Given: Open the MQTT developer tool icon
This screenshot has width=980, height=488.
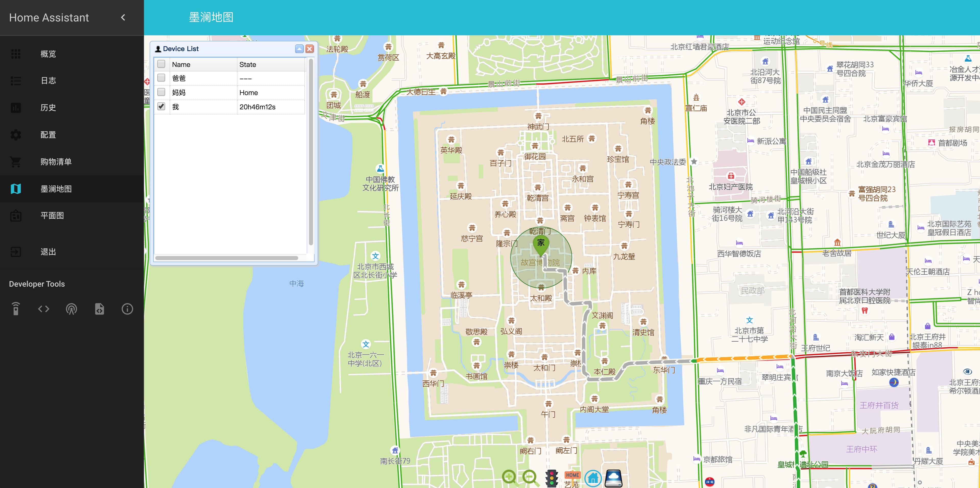Looking at the screenshot, I should click(x=71, y=309).
